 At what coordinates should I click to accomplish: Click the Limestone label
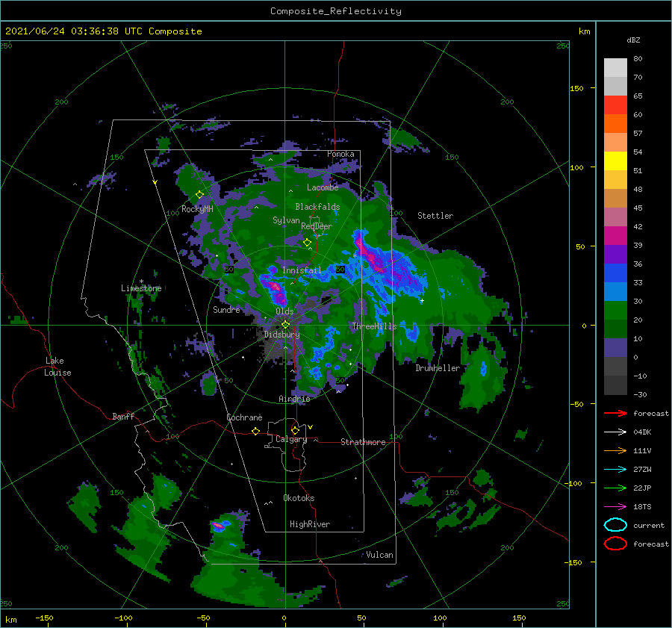141,288
